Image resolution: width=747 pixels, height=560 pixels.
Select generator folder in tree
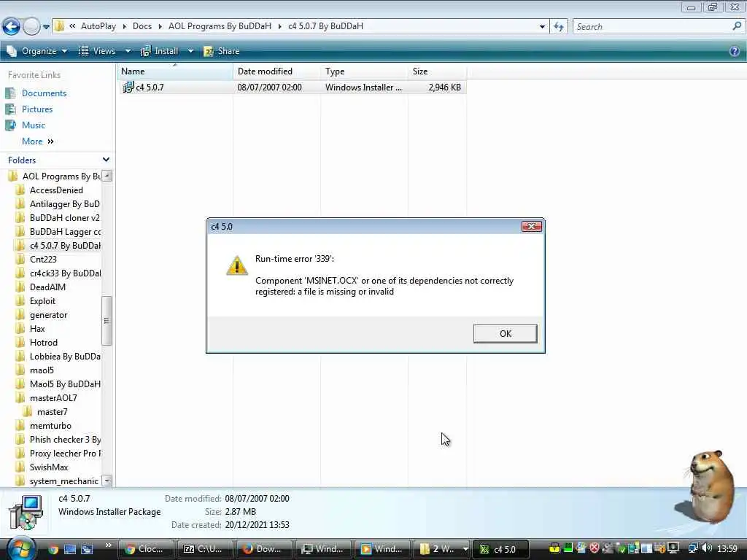pyautogui.click(x=48, y=315)
